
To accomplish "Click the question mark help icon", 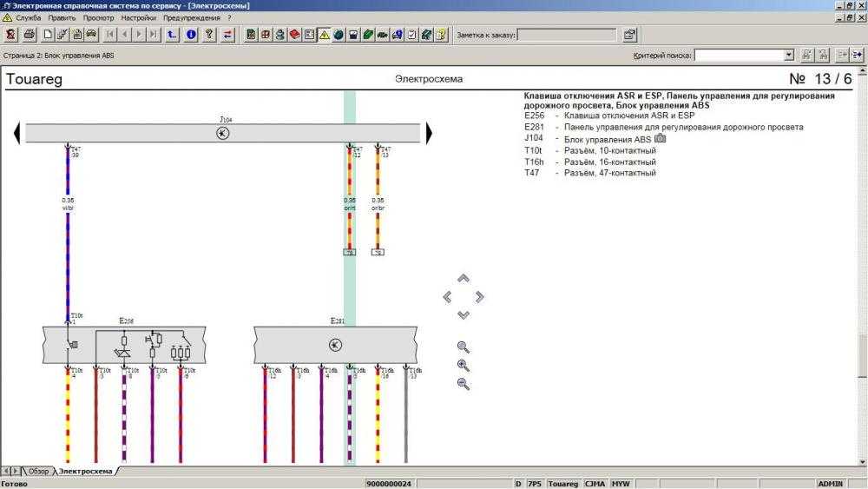I will click(209, 35).
